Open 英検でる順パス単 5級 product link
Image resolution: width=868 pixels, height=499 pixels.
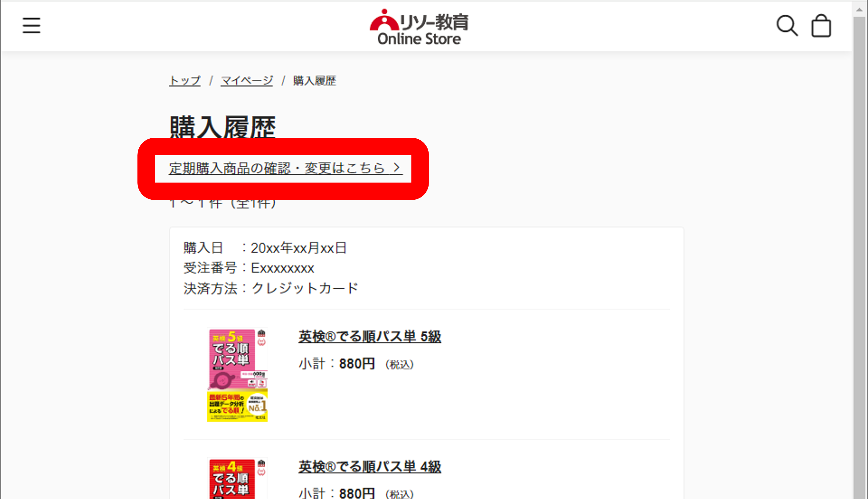click(369, 336)
